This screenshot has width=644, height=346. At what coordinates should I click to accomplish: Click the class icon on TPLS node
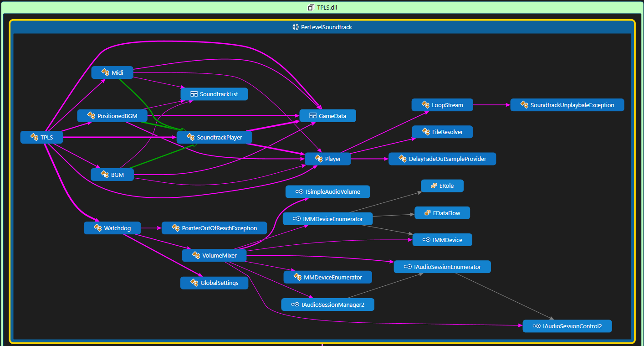34,137
